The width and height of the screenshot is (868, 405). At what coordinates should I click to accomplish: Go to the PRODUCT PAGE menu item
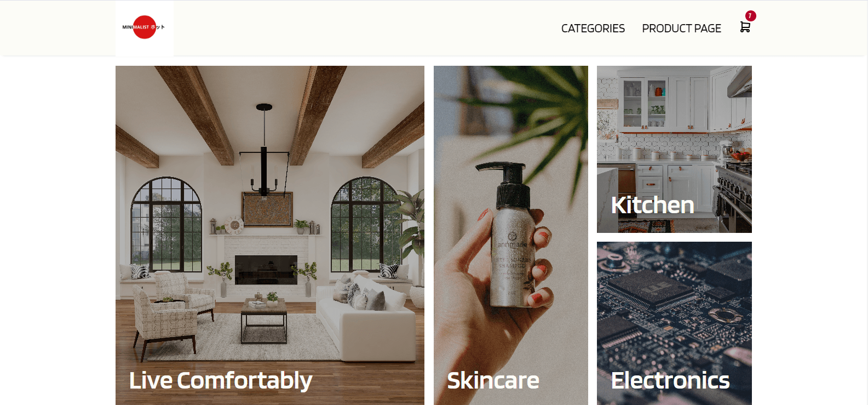click(x=681, y=28)
